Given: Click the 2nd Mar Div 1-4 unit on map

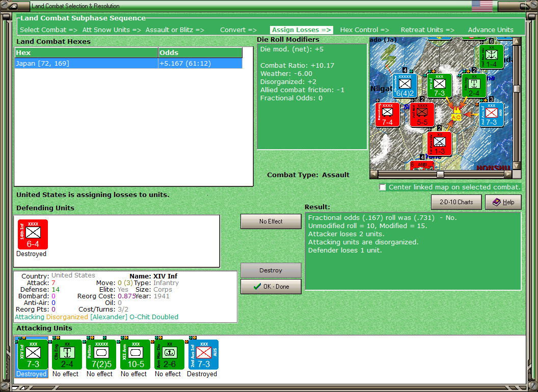Looking at the screenshot, I should pyautogui.click(x=491, y=57).
